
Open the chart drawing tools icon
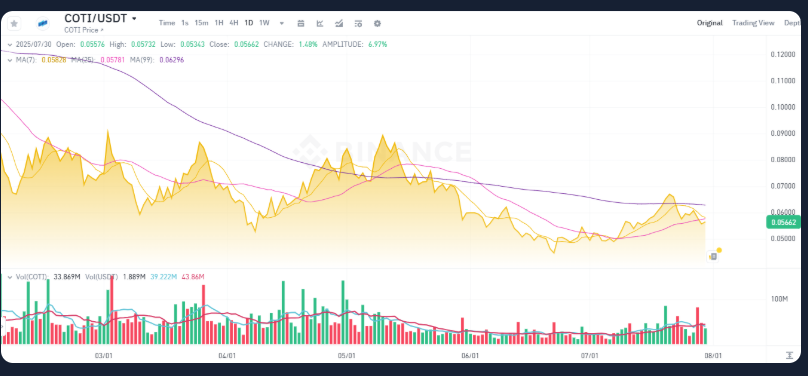[320, 24]
